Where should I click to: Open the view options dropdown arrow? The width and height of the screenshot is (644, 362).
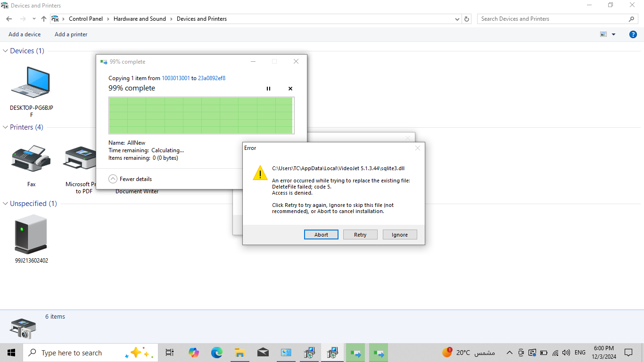[x=613, y=34]
